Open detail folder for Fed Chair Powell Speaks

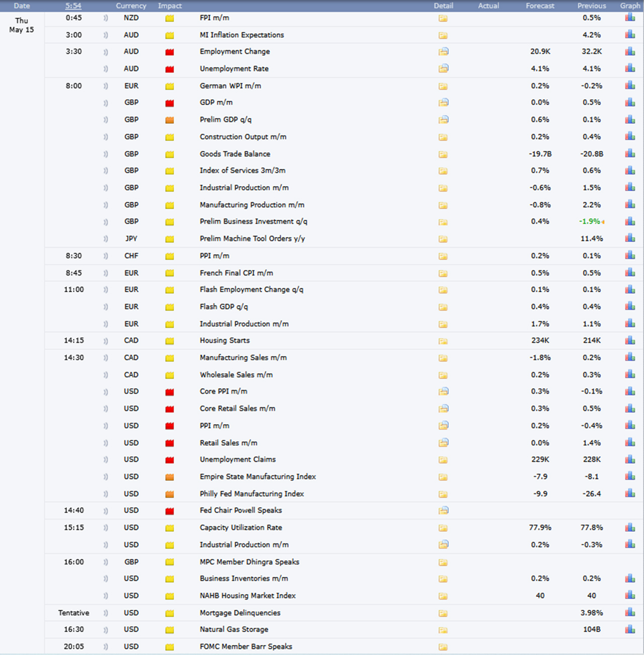pyautogui.click(x=443, y=511)
